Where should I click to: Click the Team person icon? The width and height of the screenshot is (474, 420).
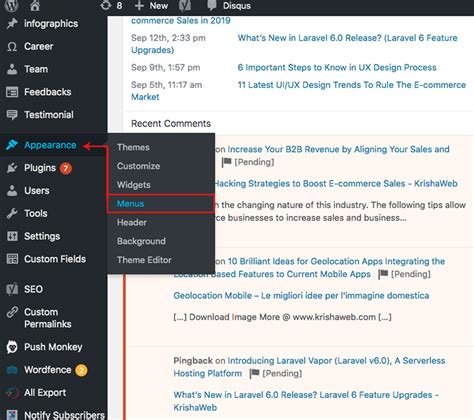click(x=12, y=69)
